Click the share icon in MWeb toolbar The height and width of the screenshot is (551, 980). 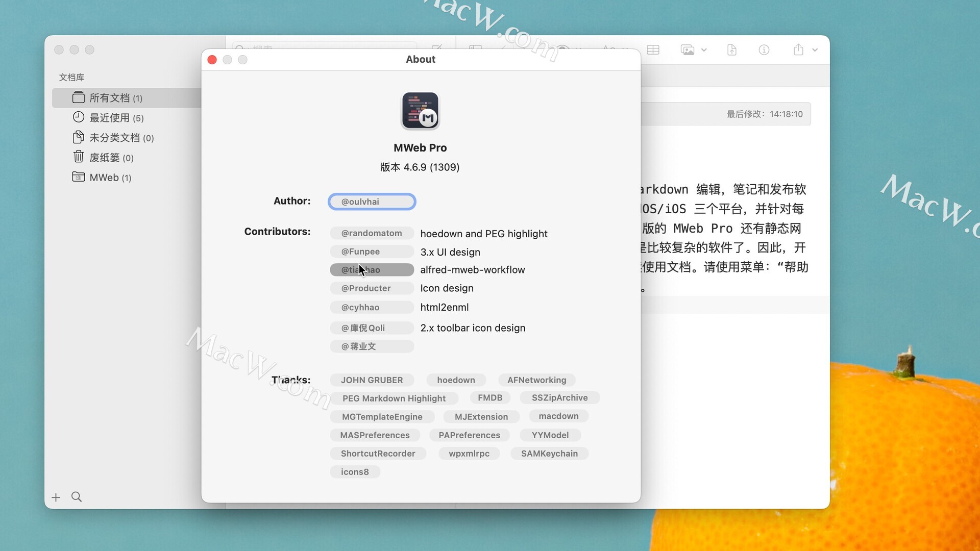coord(798,49)
